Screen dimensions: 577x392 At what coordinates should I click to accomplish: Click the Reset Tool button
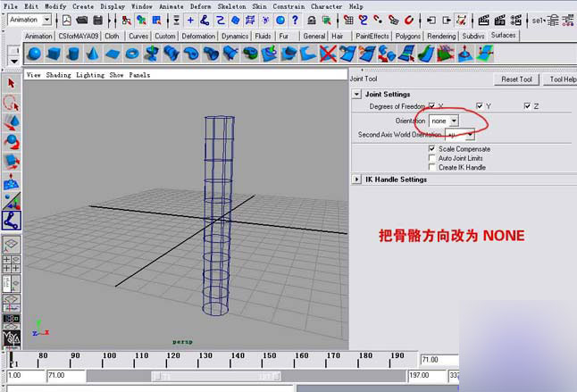tap(516, 79)
